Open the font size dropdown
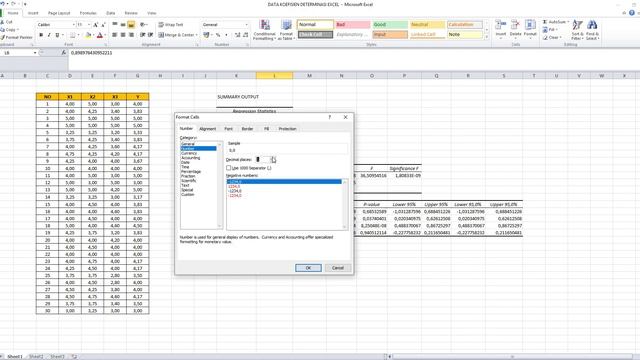Screen dimensions: 640x360 coord(89,25)
